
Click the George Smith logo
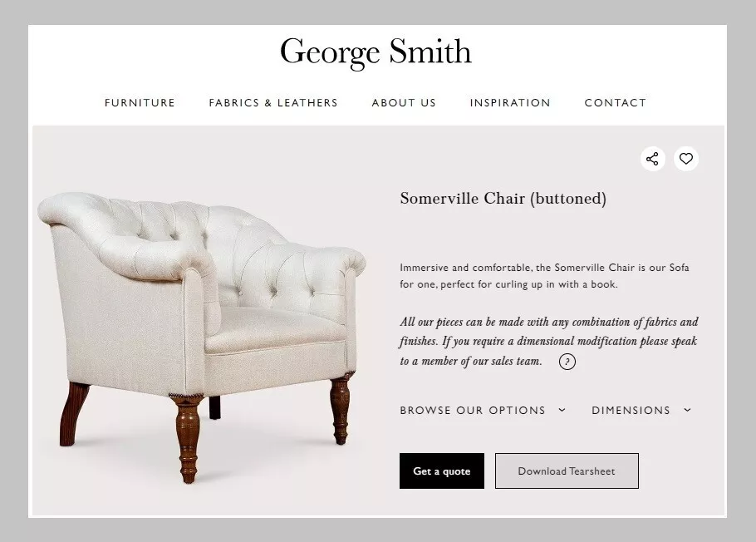point(376,52)
